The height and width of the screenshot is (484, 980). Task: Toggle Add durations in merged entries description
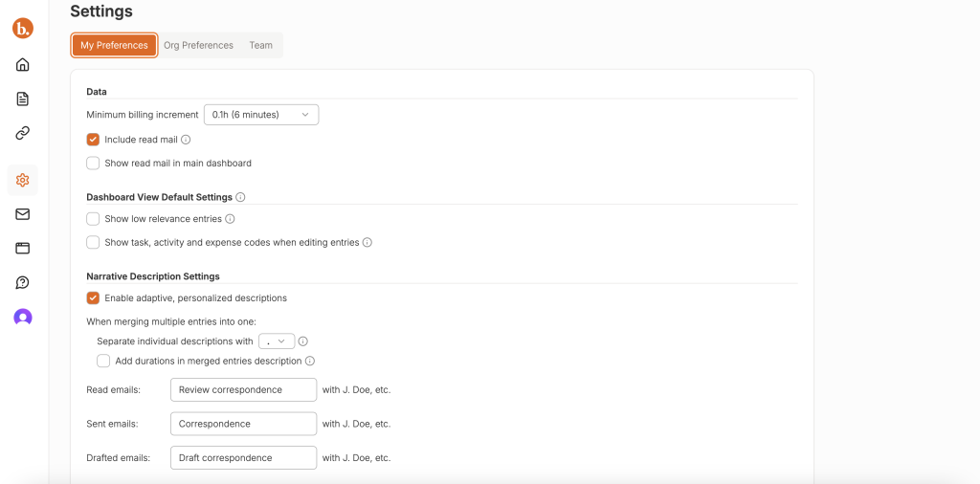click(103, 361)
